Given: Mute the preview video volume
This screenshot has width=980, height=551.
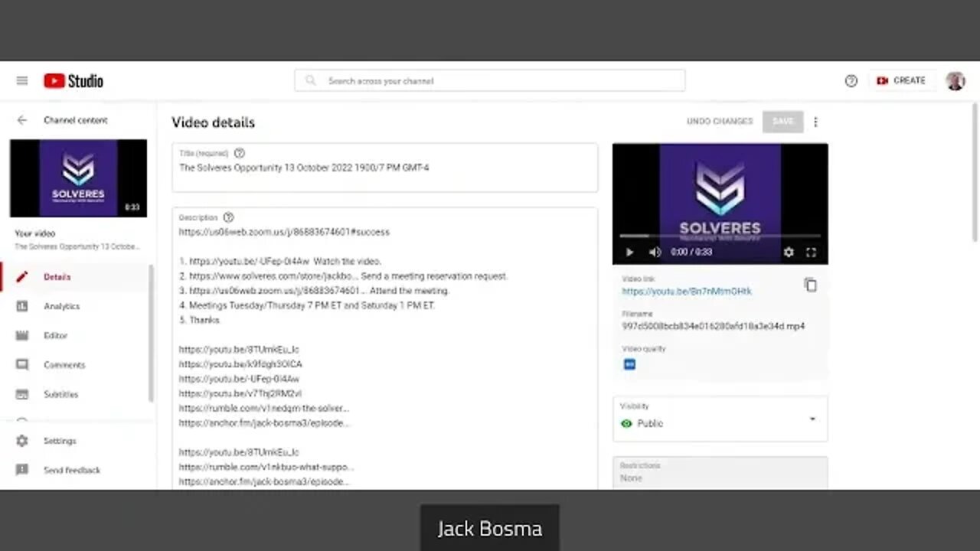Looking at the screenshot, I should [x=655, y=252].
